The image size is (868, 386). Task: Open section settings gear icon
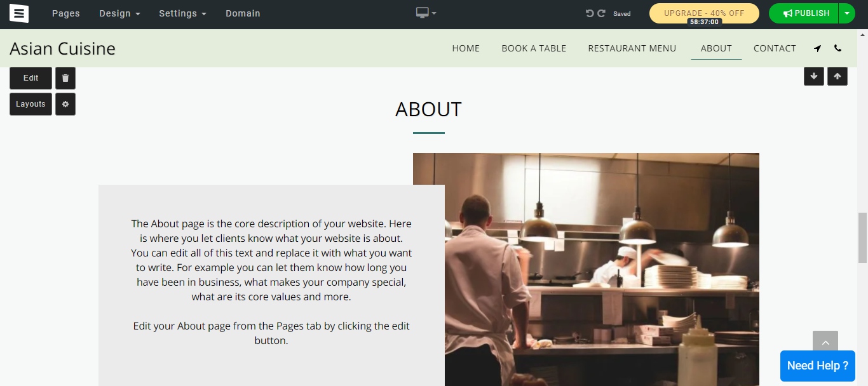coord(65,104)
